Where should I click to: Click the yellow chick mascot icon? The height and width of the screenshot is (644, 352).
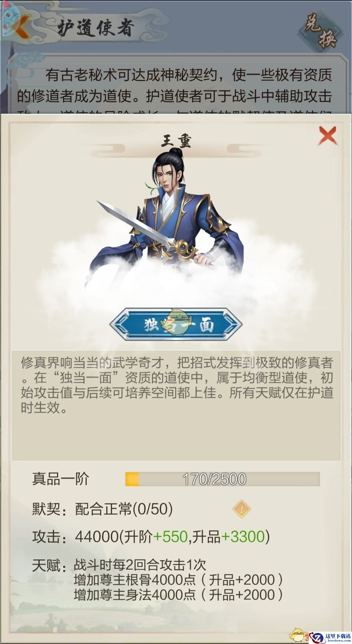click(x=298, y=635)
